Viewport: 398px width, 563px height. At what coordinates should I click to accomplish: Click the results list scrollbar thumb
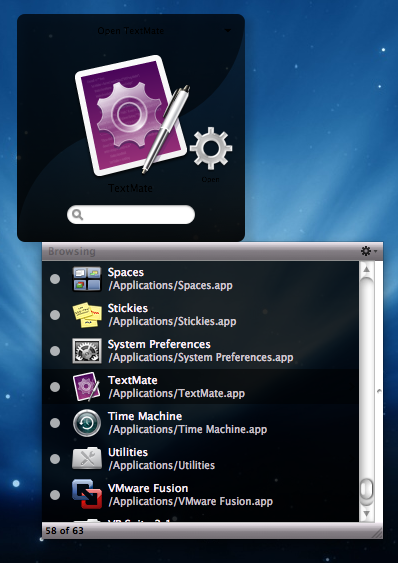click(366, 489)
